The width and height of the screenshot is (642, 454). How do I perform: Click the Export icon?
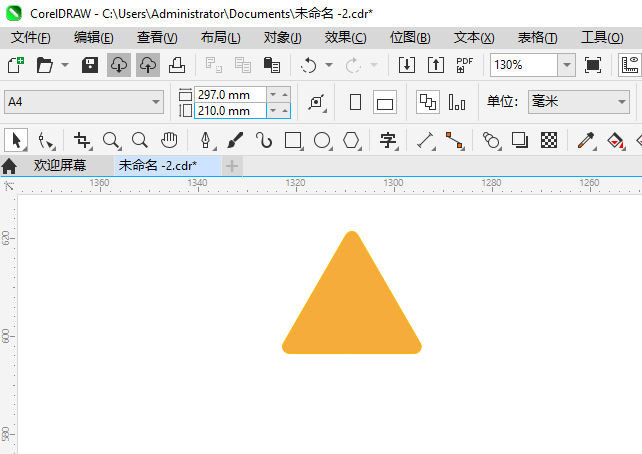click(436, 65)
